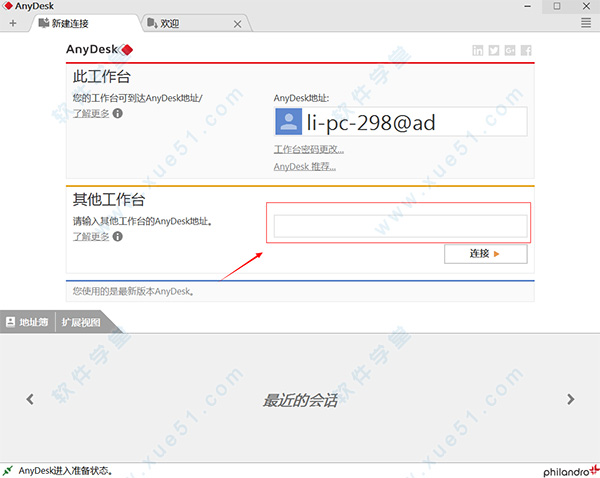Click the AnyDesk title bar app icon
The width and height of the screenshot is (600, 478).
click(8, 6)
